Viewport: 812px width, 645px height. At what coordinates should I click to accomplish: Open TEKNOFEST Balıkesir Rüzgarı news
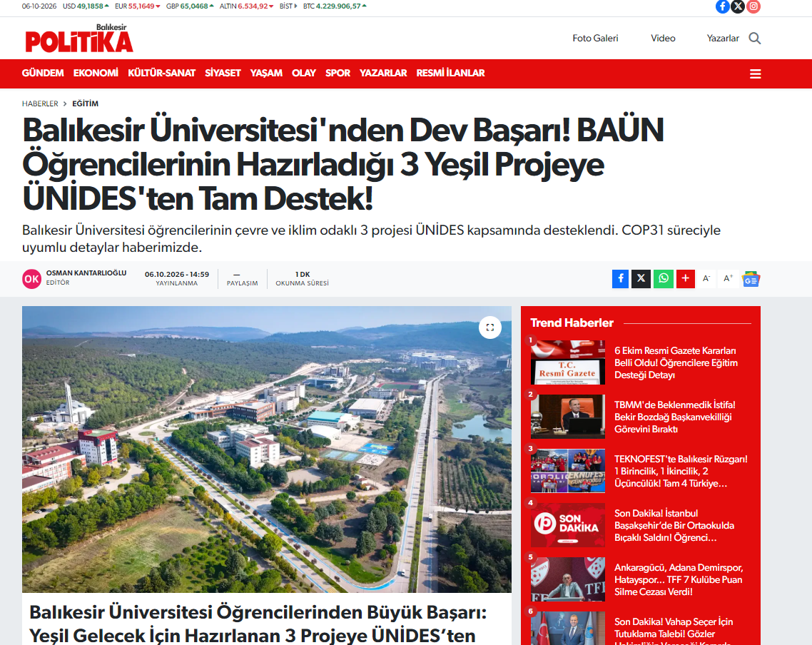pos(681,471)
